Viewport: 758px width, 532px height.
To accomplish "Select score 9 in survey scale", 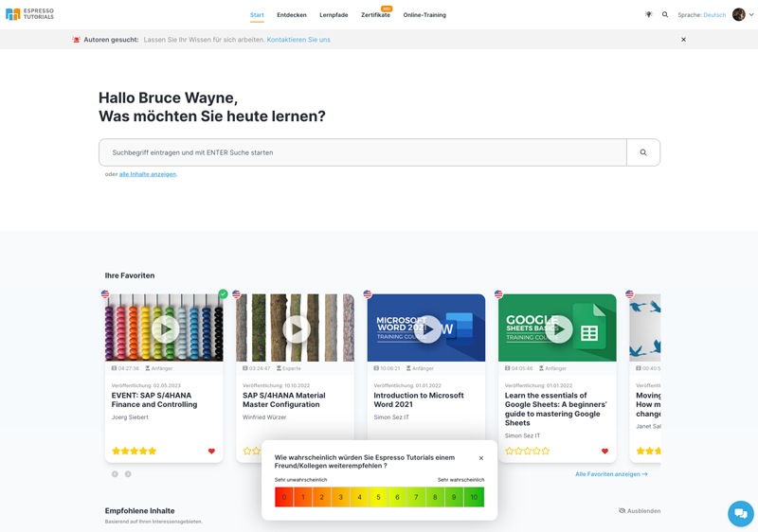I will click(454, 497).
